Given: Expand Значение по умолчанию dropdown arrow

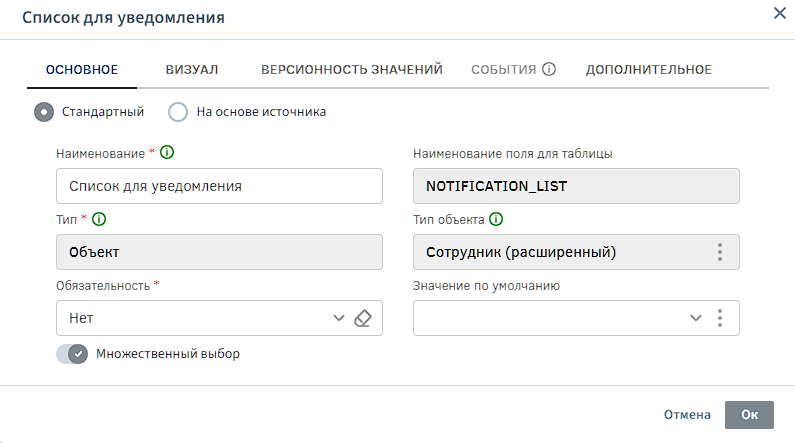Looking at the screenshot, I should coord(696,318).
